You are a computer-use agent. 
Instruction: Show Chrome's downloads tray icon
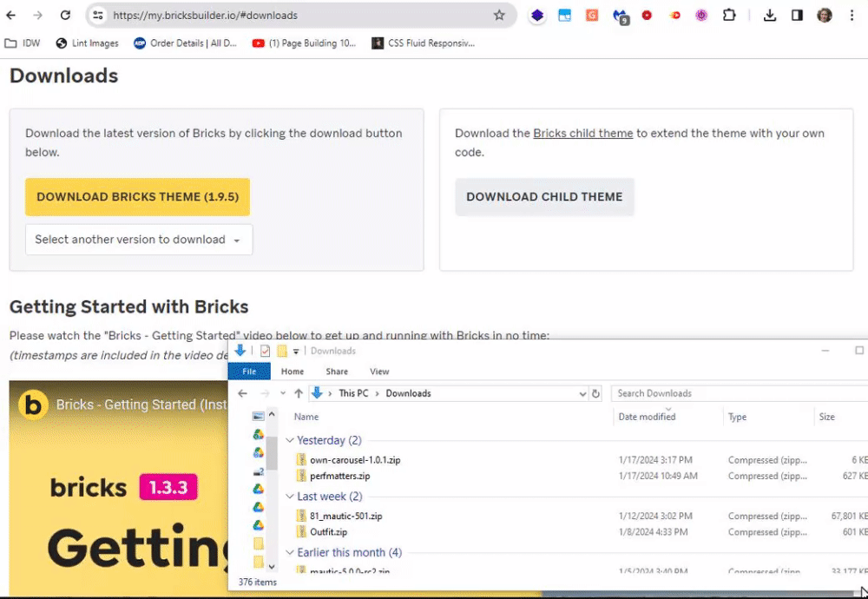769,16
